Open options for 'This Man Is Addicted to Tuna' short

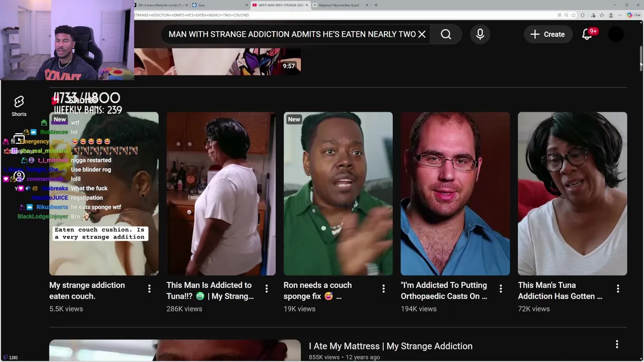point(266,289)
